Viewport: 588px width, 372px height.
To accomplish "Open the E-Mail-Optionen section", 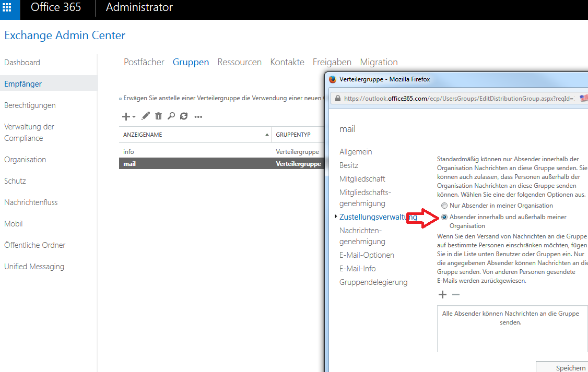I will point(367,255).
